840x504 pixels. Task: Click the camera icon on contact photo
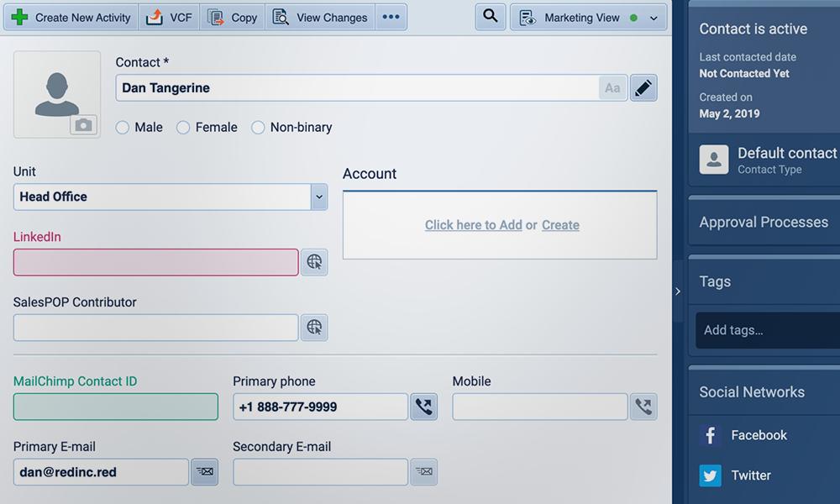83,125
